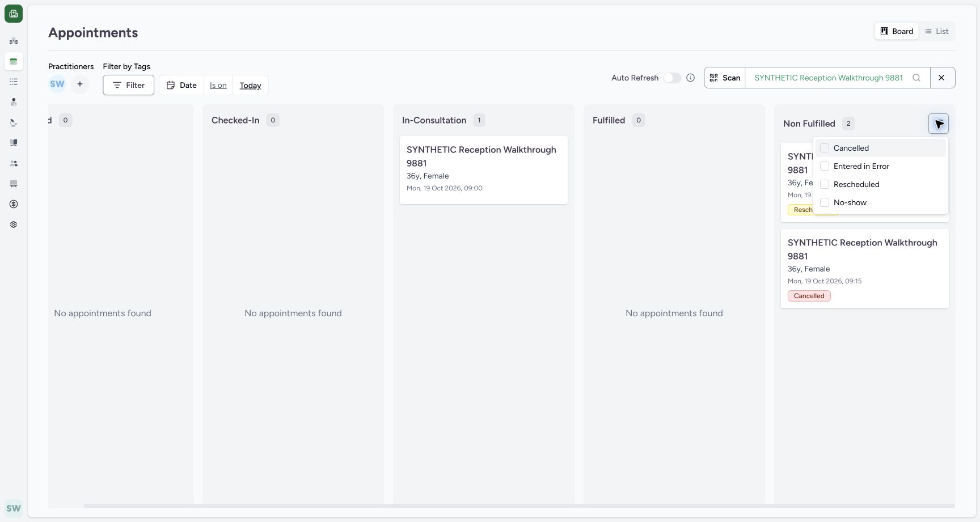Open the Filter by Tags dropdown
The width and height of the screenshot is (980, 522).
coord(128,85)
